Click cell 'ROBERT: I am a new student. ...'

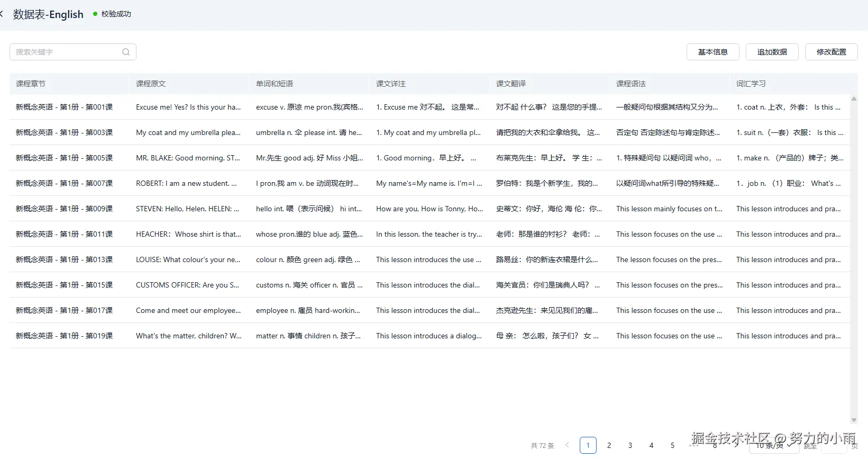click(186, 183)
